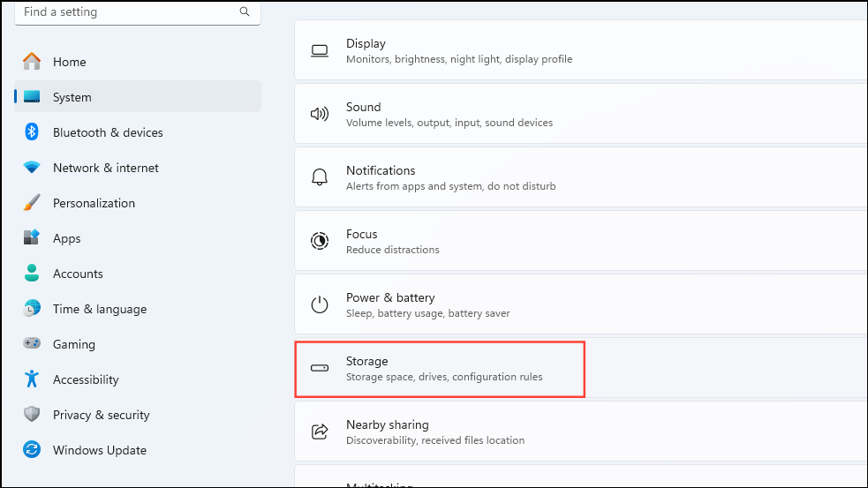Click the Power & battery icon
Screen dimensions: 868x488
pyautogui.click(x=320, y=304)
